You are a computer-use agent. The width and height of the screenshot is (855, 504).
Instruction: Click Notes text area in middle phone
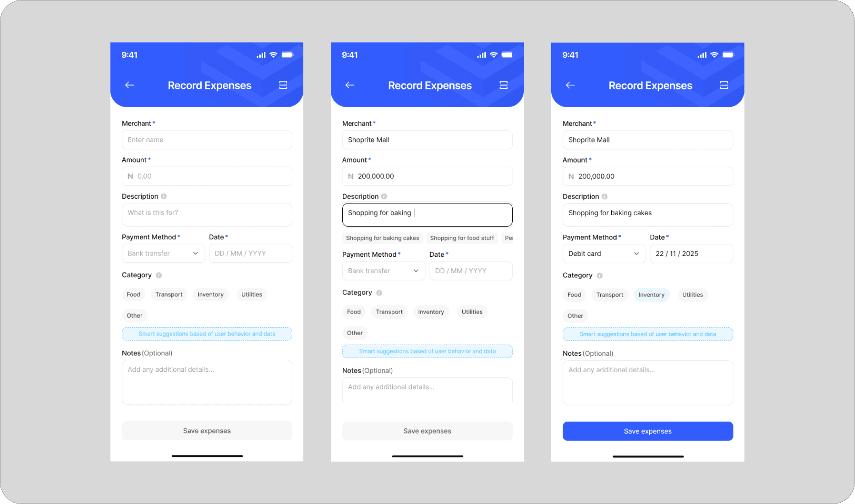(427, 390)
